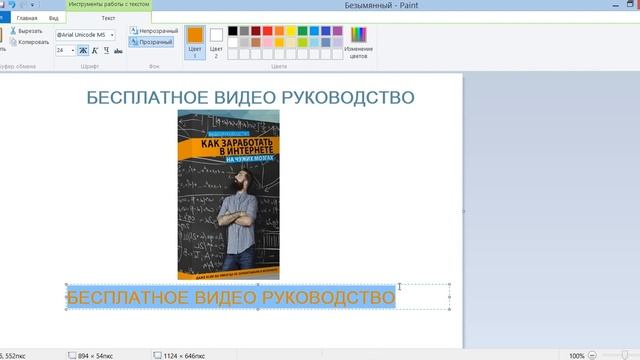This screenshot has height=360, width=640.
Task: Pick the black color swatch
Action: tap(233, 31)
